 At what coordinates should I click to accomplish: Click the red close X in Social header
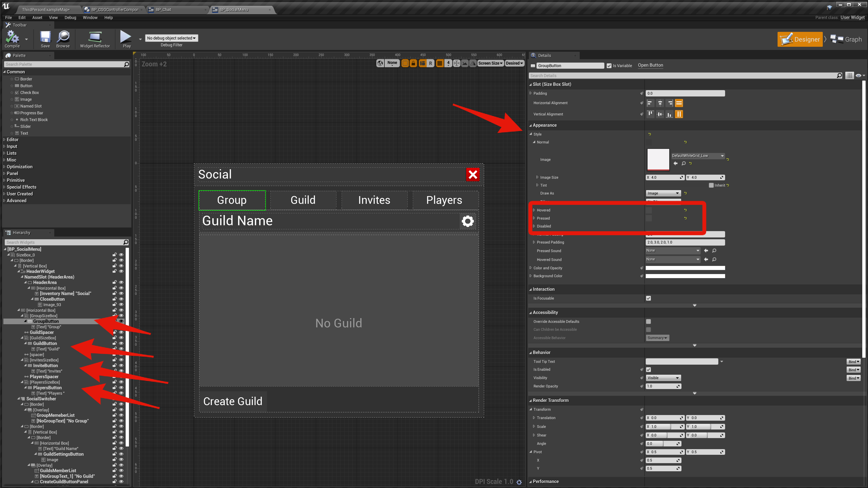472,174
